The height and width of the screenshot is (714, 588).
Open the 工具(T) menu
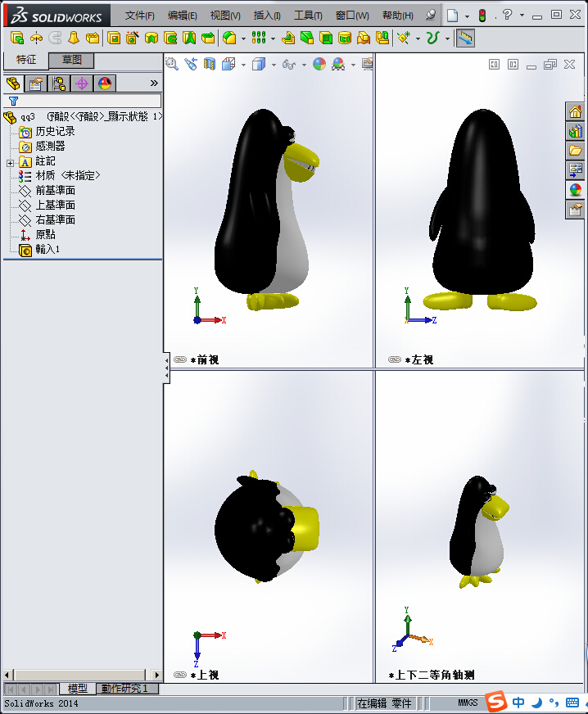308,16
